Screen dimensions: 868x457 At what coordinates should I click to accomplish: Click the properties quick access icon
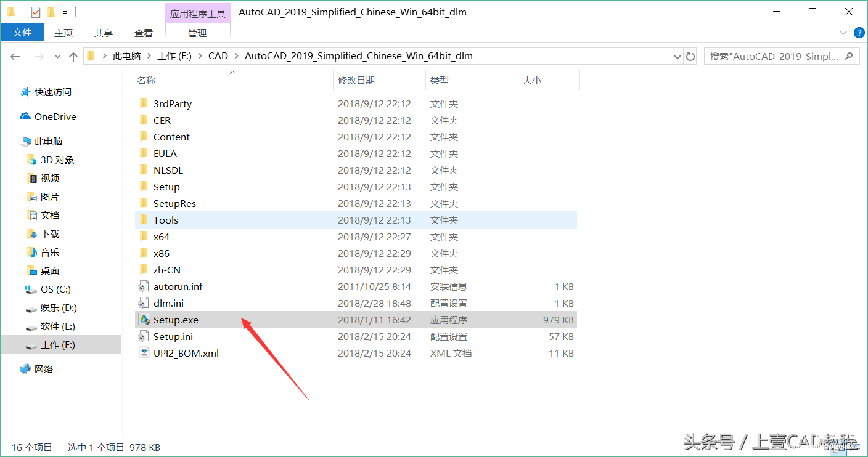click(36, 12)
